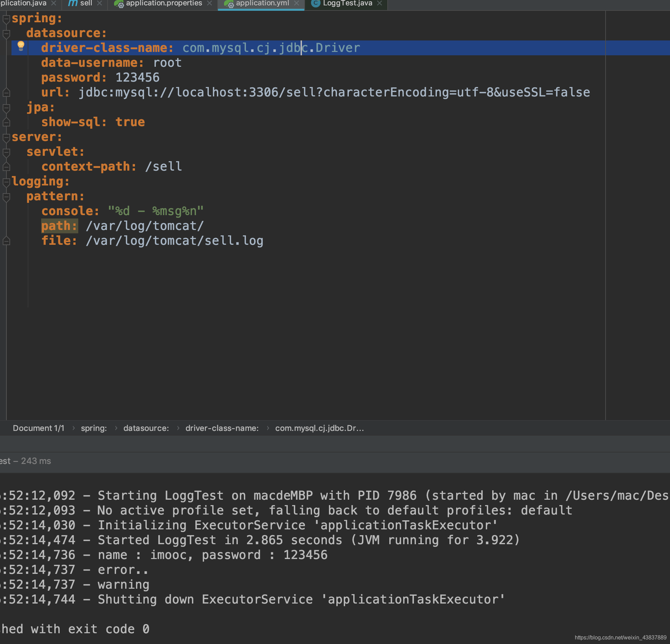Image resolution: width=670 pixels, height=644 pixels.
Task: Click the yellow lightbulb intention icon
Action: (21, 46)
